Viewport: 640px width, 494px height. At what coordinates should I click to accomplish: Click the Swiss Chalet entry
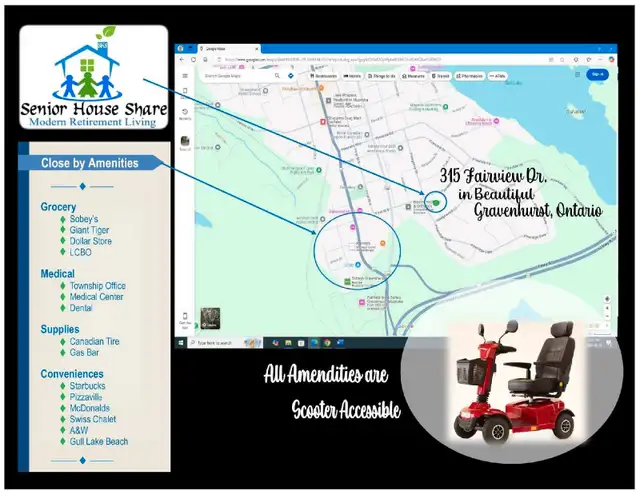93,419
